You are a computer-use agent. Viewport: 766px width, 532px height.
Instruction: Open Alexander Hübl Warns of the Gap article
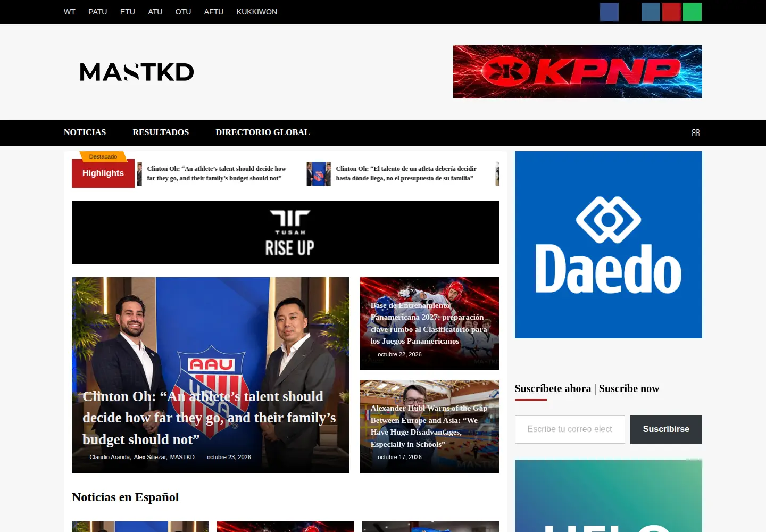(x=429, y=426)
